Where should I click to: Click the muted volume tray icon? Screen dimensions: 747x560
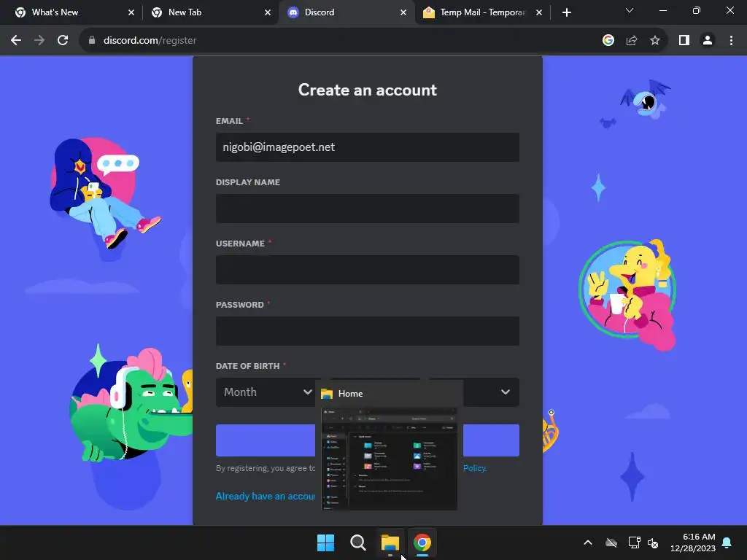(x=653, y=542)
